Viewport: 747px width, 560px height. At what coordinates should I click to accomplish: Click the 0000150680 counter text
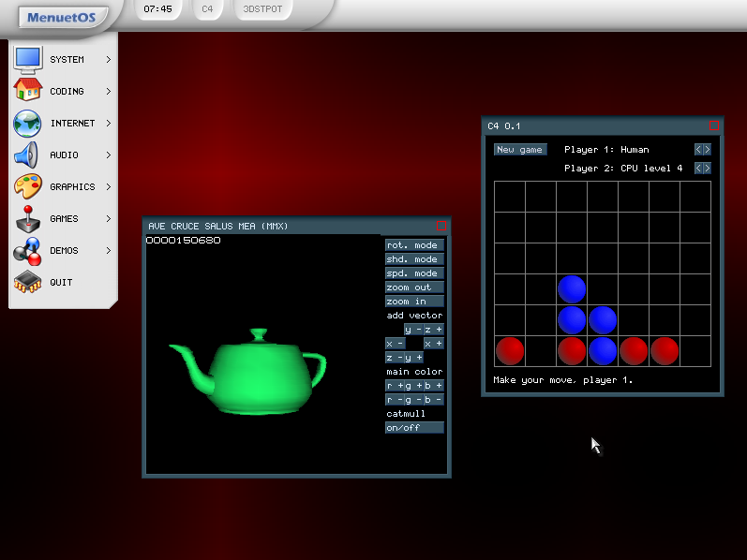pyautogui.click(x=184, y=240)
